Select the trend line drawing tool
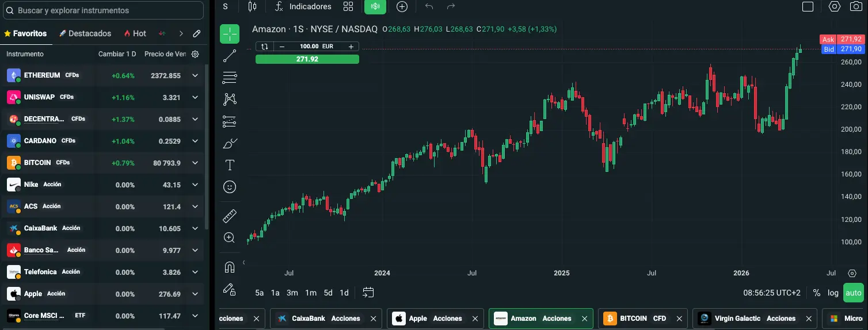The height and width of the screenshot is (330, 868). point(230,56)
